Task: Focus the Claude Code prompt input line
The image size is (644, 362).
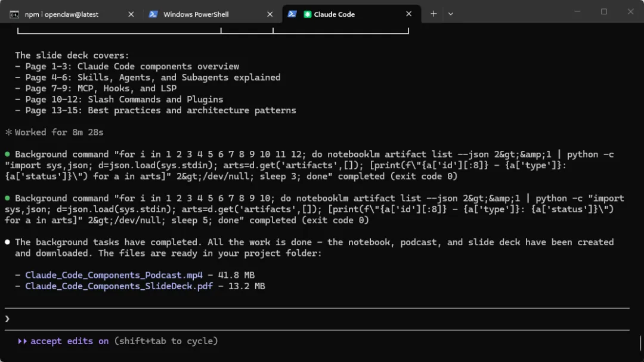Action: point(298,319)
